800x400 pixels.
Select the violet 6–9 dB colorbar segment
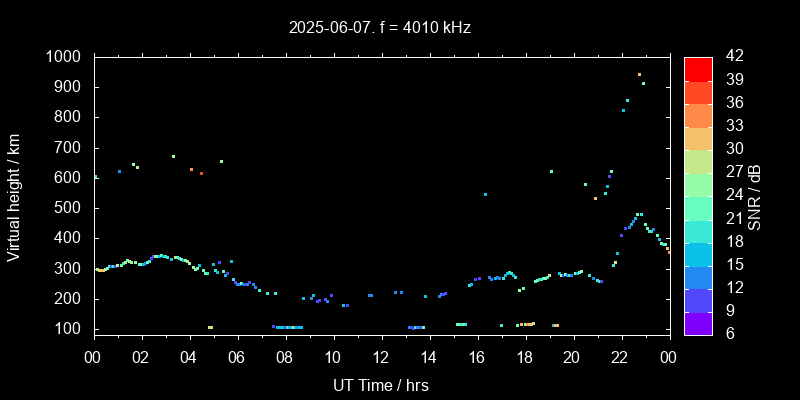pos(698,322)
